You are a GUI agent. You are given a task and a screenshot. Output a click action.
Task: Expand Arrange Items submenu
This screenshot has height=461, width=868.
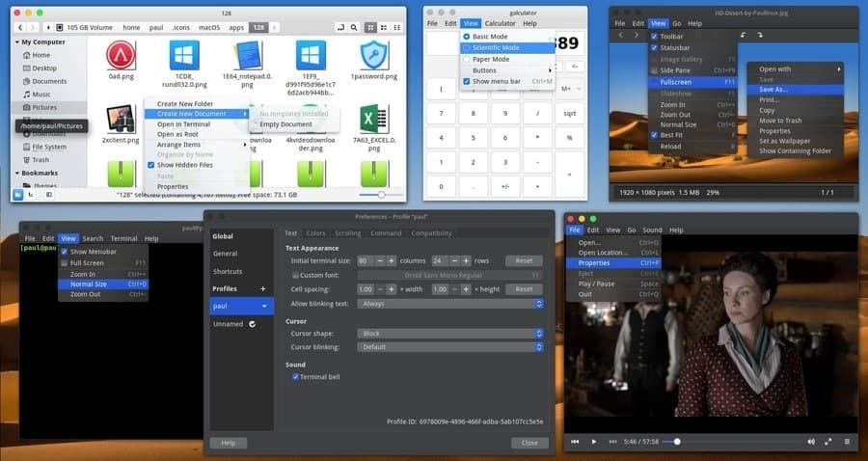click(x=197, y=145)
